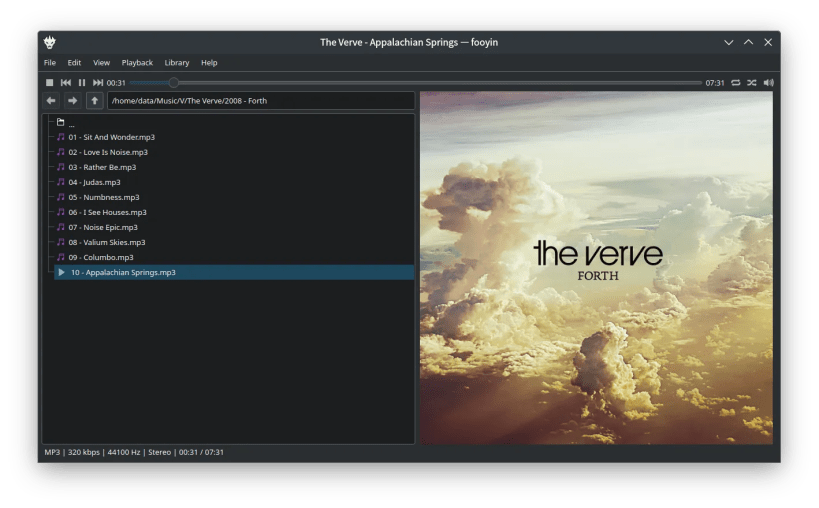Open the Library menu

[177, 63]
